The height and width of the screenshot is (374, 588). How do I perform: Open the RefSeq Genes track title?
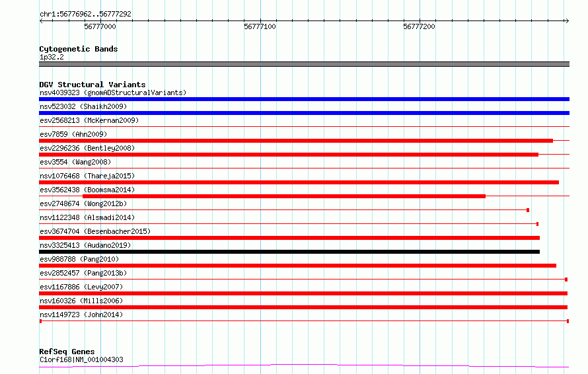pos(67,352)
